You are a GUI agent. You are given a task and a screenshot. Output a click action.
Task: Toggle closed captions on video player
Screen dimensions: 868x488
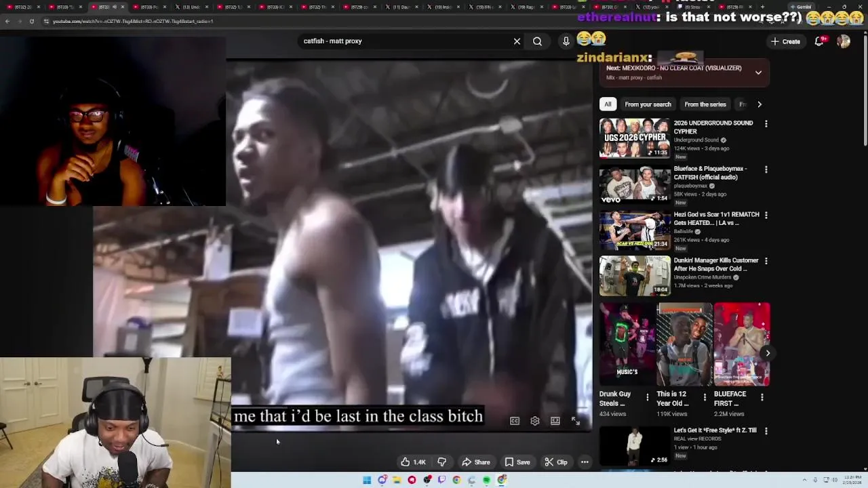pyautogui.click(x=515, y=421)
